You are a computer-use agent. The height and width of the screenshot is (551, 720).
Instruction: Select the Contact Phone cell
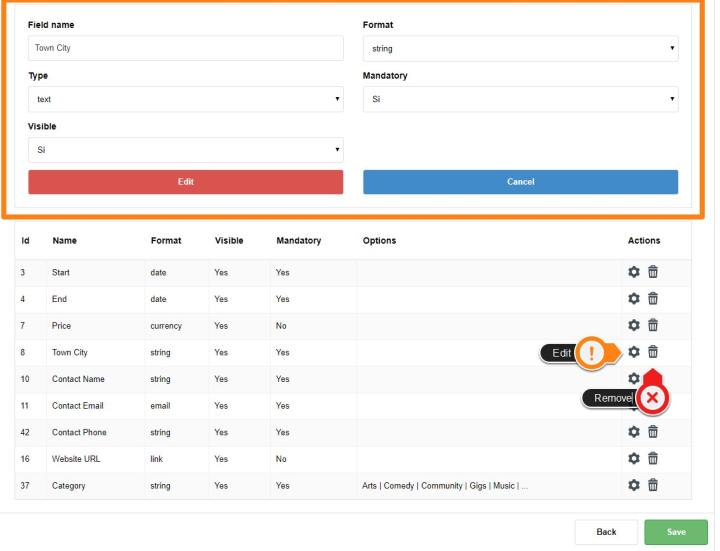coord(79,432)
